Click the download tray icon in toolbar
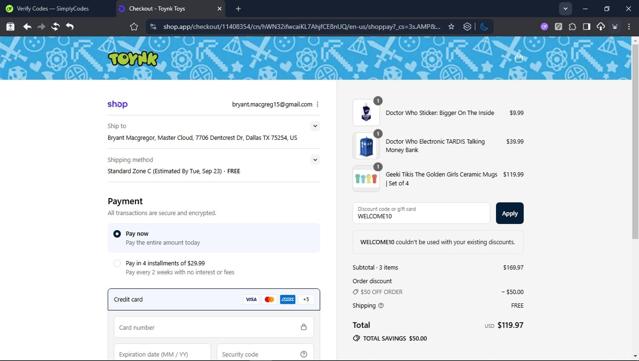Image resolution: width=639 pixels, height=361 pixels. [x=615, y=26]
